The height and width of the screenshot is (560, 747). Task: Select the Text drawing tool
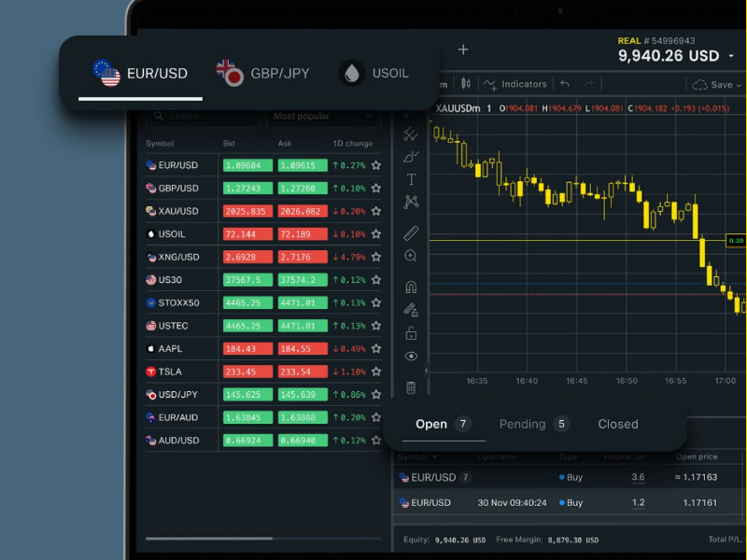coord(411,179)
